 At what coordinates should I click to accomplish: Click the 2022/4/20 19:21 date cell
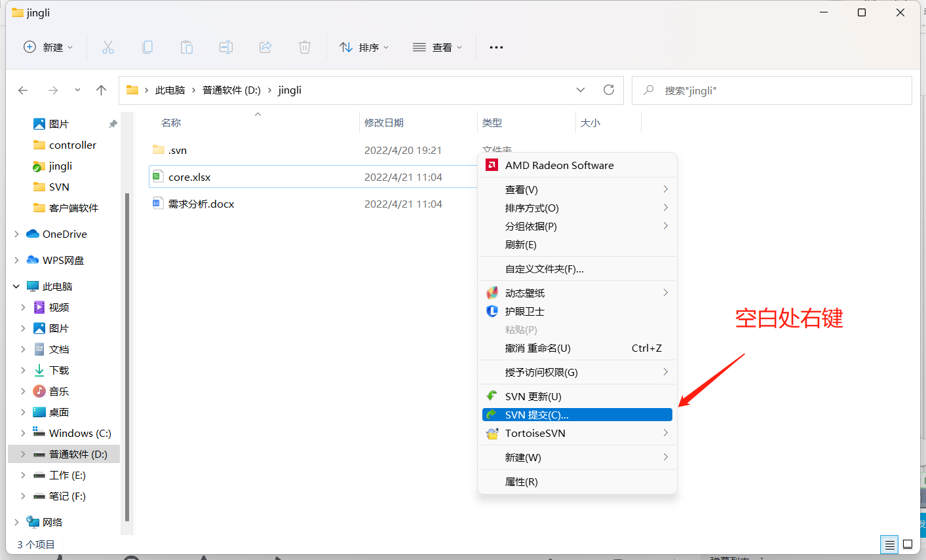tap(403, 150)
